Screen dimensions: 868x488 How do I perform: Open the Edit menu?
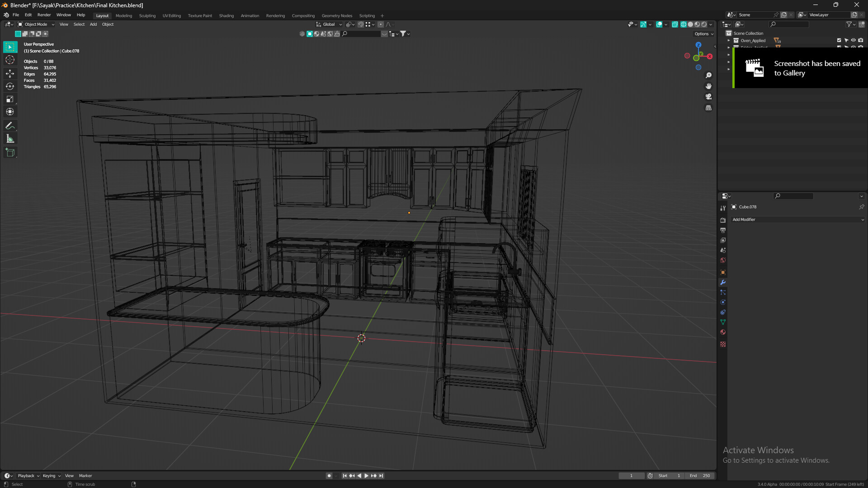28,15
